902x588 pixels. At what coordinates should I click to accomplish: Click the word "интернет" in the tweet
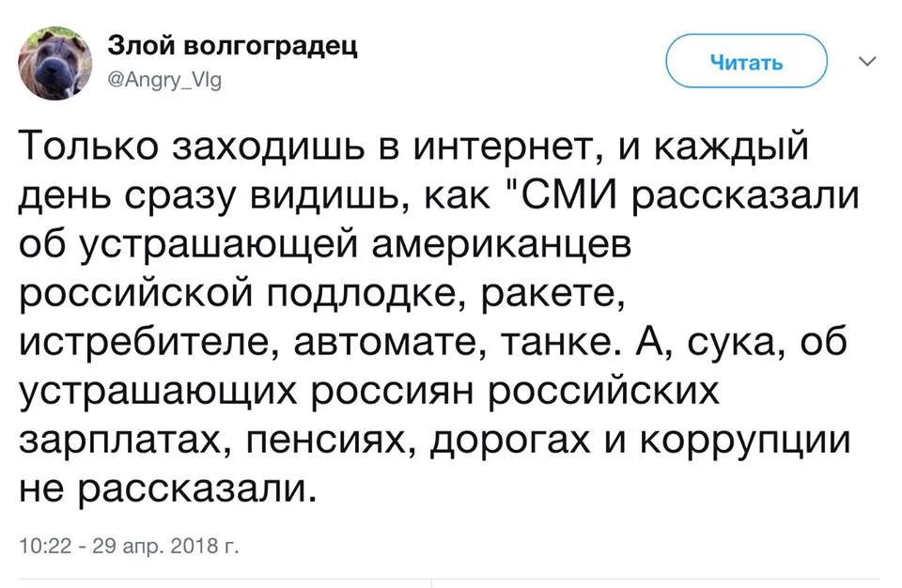[509, 146]
